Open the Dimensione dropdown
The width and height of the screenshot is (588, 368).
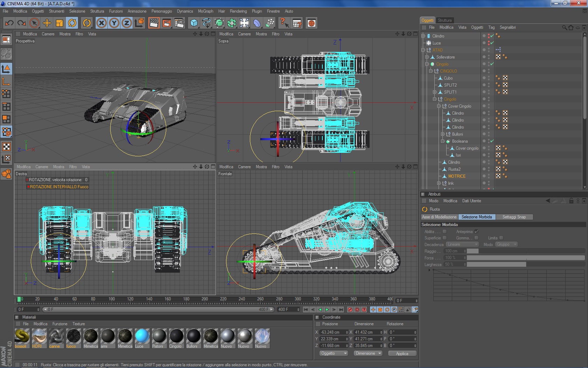(x=368, y=353)
